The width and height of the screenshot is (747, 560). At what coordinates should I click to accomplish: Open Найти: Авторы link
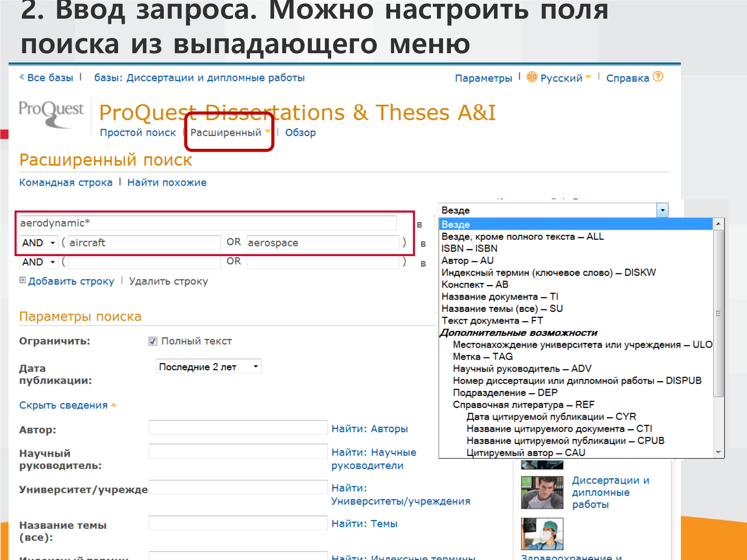(x=369, y=428)
